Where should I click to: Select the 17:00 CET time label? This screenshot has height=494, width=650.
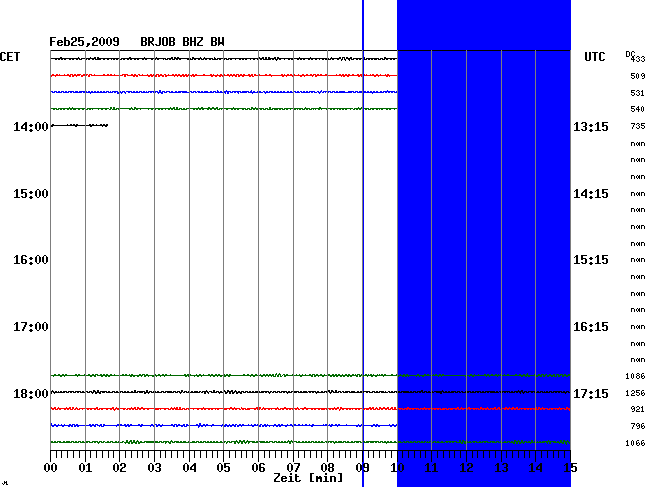(x=31, y=327)
